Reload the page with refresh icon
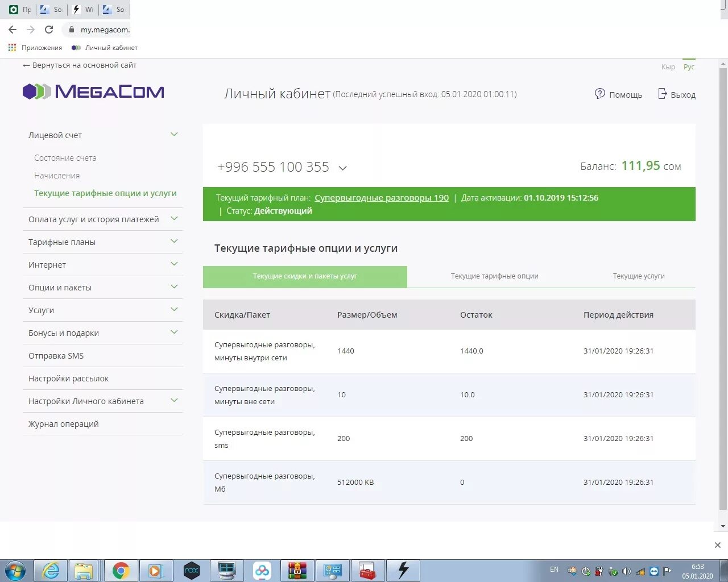Image resolution: width=728 pixels, height=582 pixels. (49, 30)
